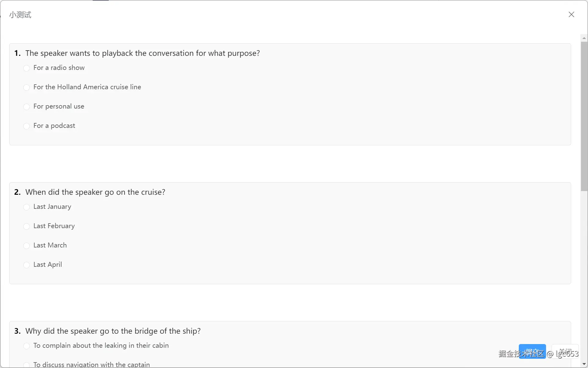This screenshot has width=588, height=368.
Task: Select 'For a radio show' option
Action: click(x=27, y=68)
